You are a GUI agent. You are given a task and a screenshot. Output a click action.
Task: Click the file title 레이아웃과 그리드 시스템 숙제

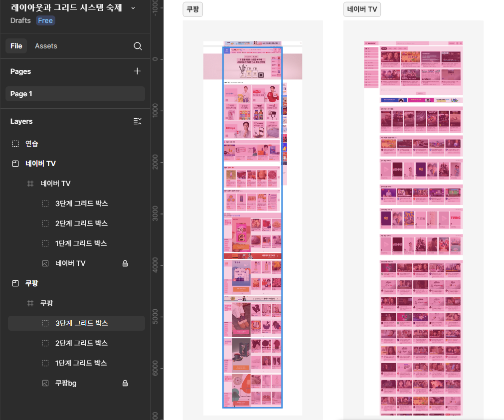(x=66, y=7)
